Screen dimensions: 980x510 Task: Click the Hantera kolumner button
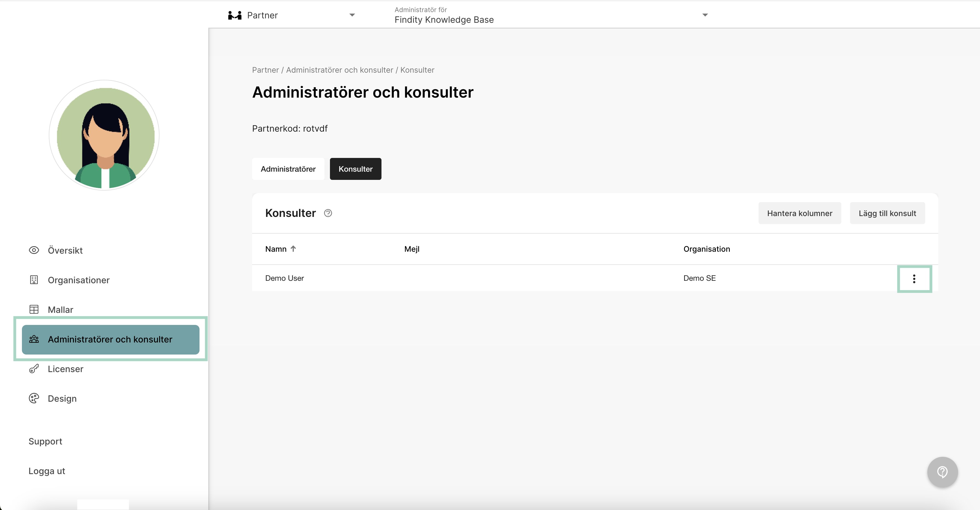[799, 213]
